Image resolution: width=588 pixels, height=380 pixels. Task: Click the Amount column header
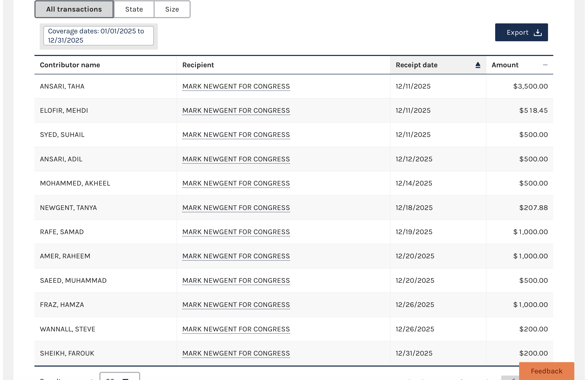click(x=505, y=65)
